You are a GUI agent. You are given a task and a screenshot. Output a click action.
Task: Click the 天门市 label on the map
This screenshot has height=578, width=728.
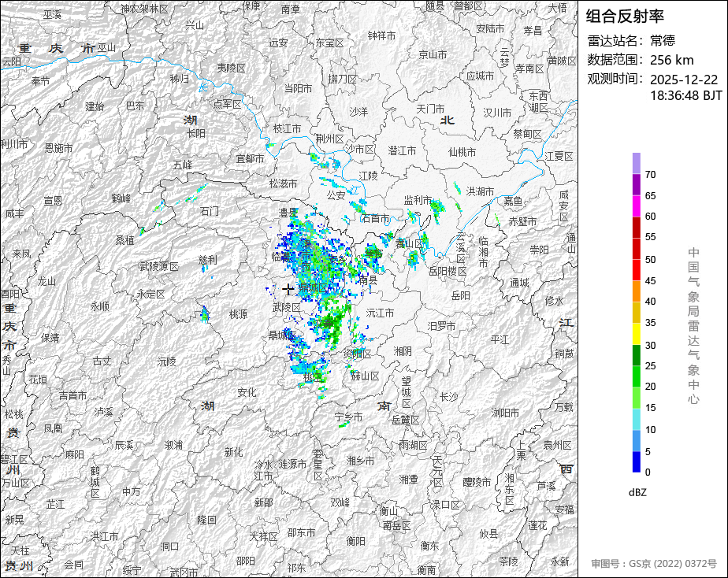430,109
